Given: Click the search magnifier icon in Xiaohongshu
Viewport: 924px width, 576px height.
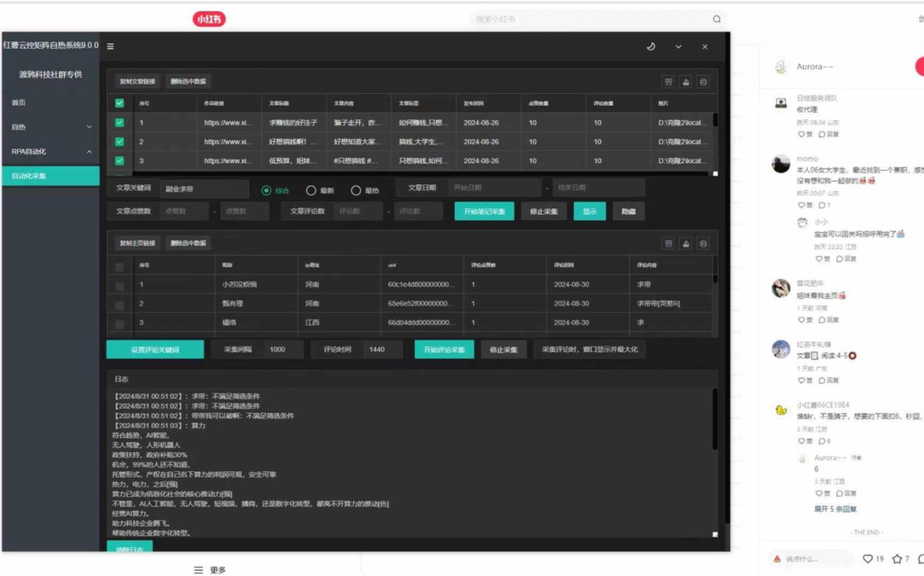Looking at the screenshot, I should click(717, 19).
